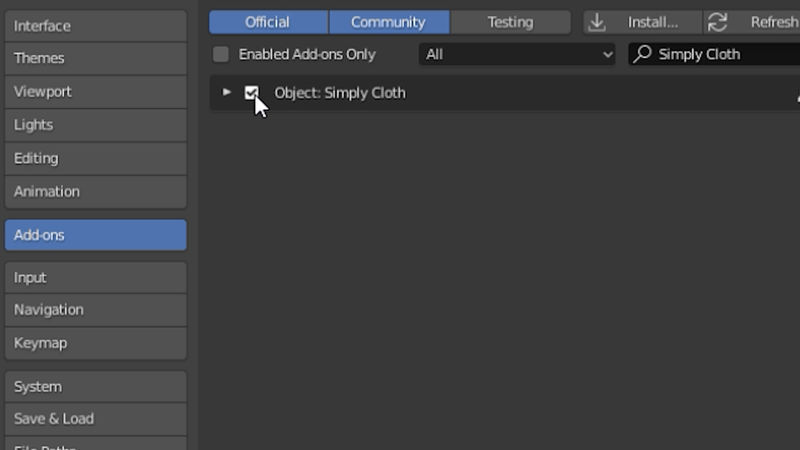The height and width of the screenshot is (450, 800).
Task: Disable the Simply Cloth add-on checkbox
Action: coord(252,93)
